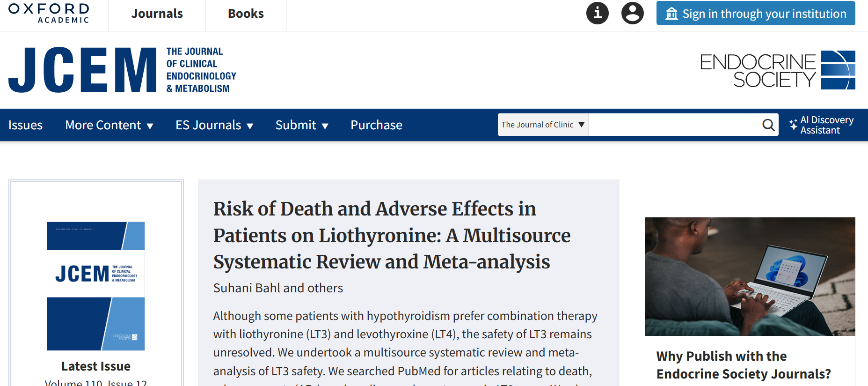Viewport: 868px width, 386px height.
Task: Open the Latest Issue cover thumbnail
Action: [x=96, y=286]
